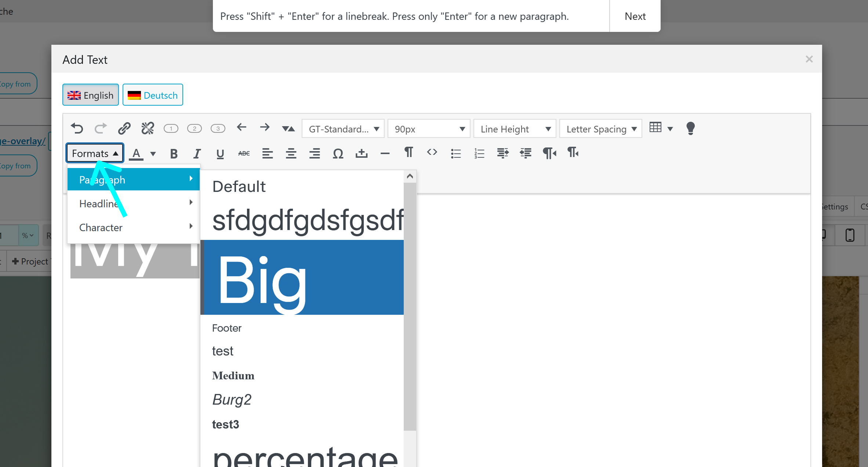The image size is (868, 467).
Task: Expand the Letter Spacing dropdown
Action: click(600, 129)
